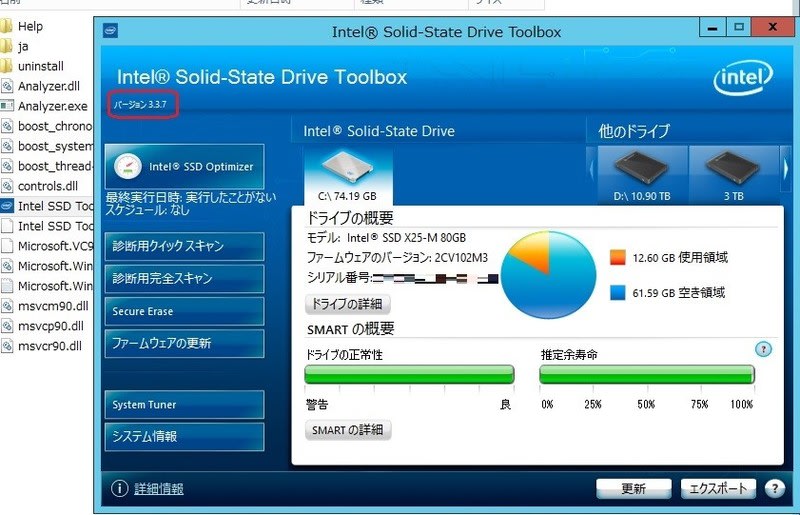Click the SSD Optimizer gauge icon

128,166
